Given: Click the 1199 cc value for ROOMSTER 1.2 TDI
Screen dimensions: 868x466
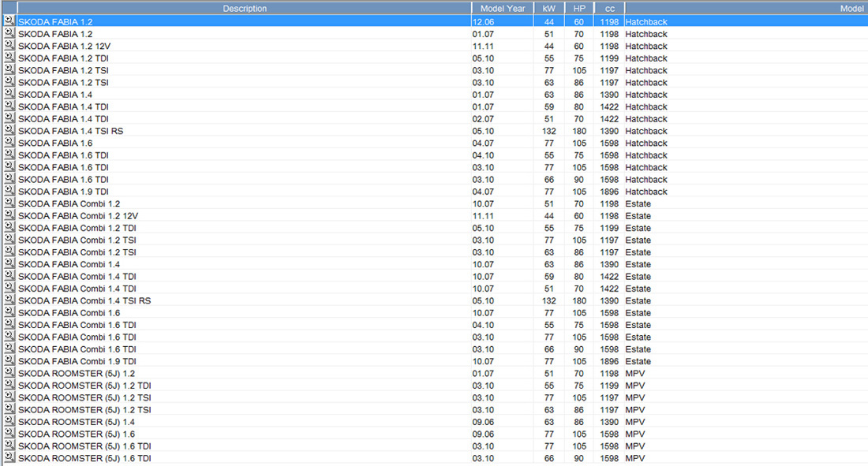Looking at the screenshot, I should pos(609,386).
